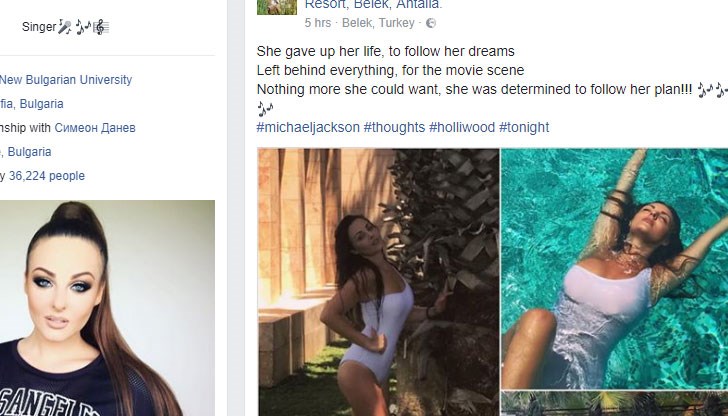The image size is (728, 416).
Task: Open the sidebar portrait photo with ponytail
Action: pos(107,308)
